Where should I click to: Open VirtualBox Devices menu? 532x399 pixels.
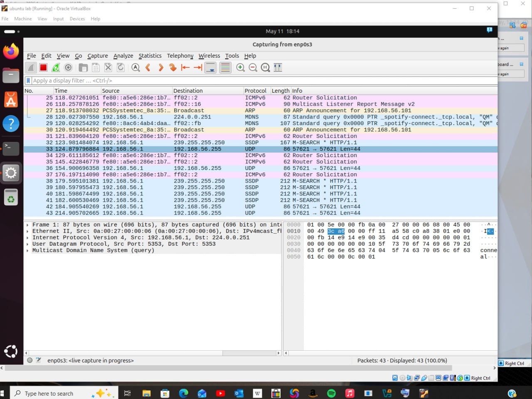click(x=77, y=19)
